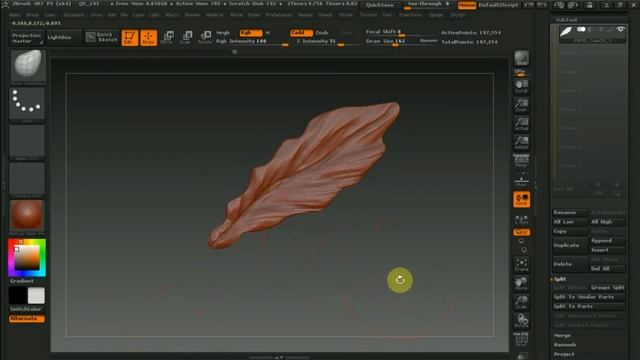Select the Move transform tool
This screenshot has height=360, width=640.
[167, 38]
